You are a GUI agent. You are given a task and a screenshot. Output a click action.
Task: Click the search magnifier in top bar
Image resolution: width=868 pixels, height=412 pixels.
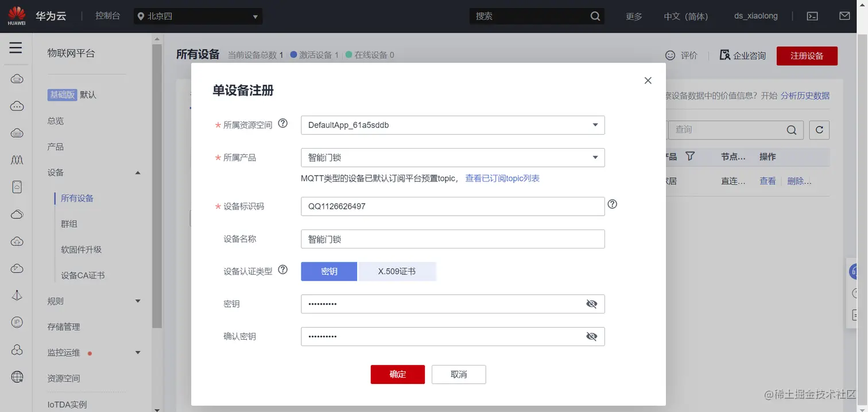pos(595,16)
